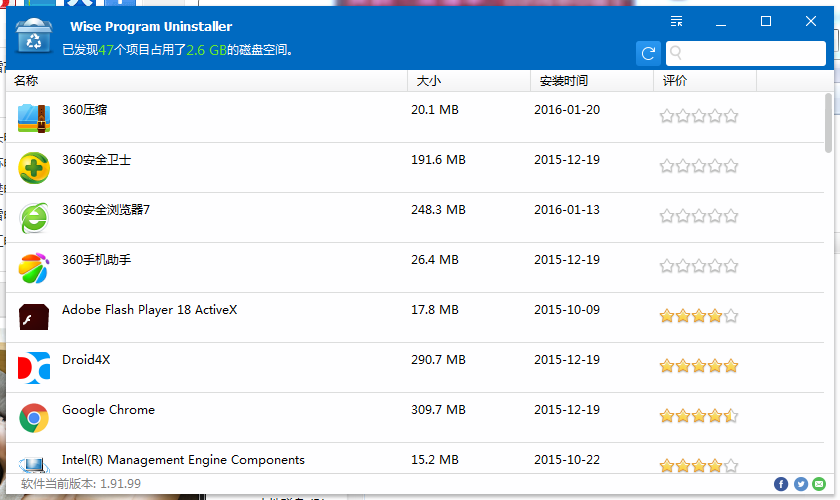840x500 pixels.
Task: Select the 360压缩 program icon
Action: pos(34,118)
